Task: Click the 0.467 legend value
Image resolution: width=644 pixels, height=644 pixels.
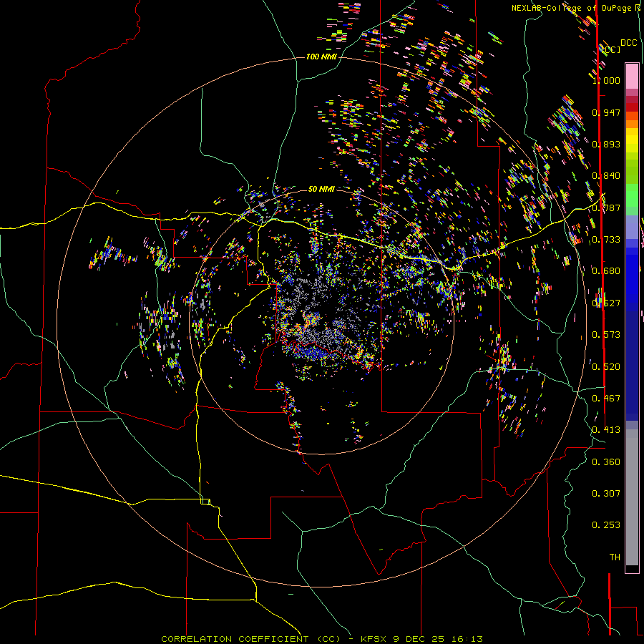Action: (606, 399)
